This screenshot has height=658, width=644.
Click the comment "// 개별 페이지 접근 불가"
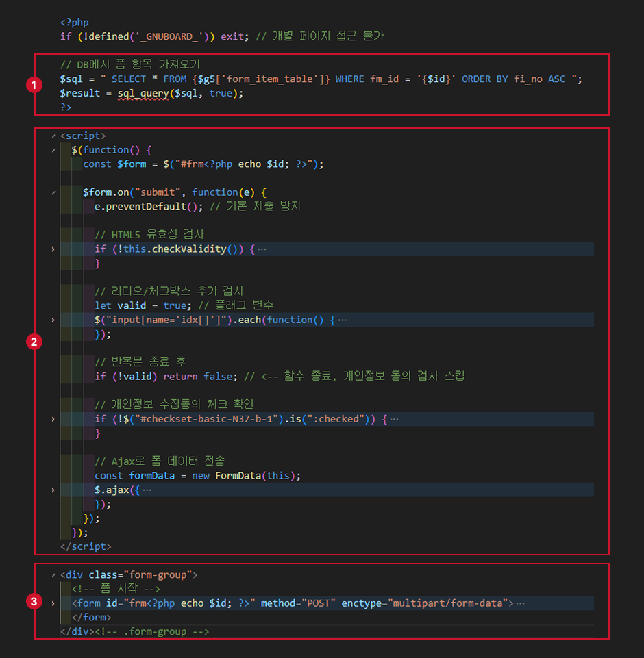320,36
